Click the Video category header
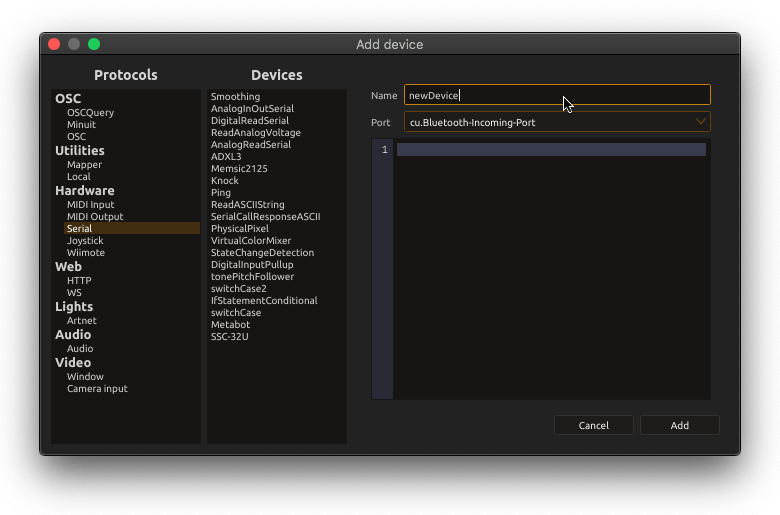Image resolution: width=780 pixels, height=515 pixels. 73,362
